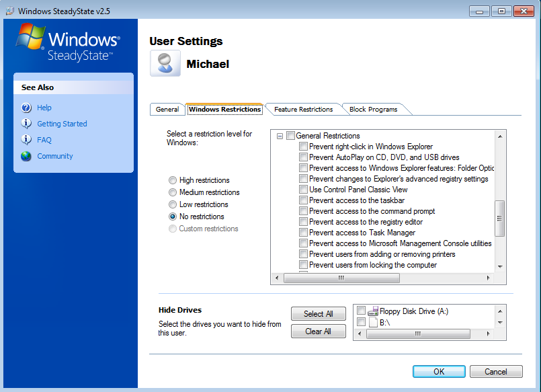Check the Floppy Disk Drive (A:) checkbox
Image resolution: width=541 pixels, height=392 pixels.
point(361,311)
